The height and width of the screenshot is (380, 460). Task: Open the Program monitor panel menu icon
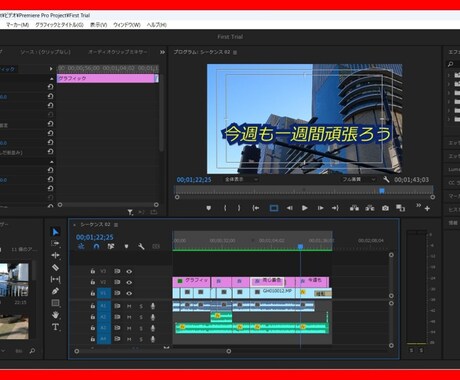(x=235, y=52)
